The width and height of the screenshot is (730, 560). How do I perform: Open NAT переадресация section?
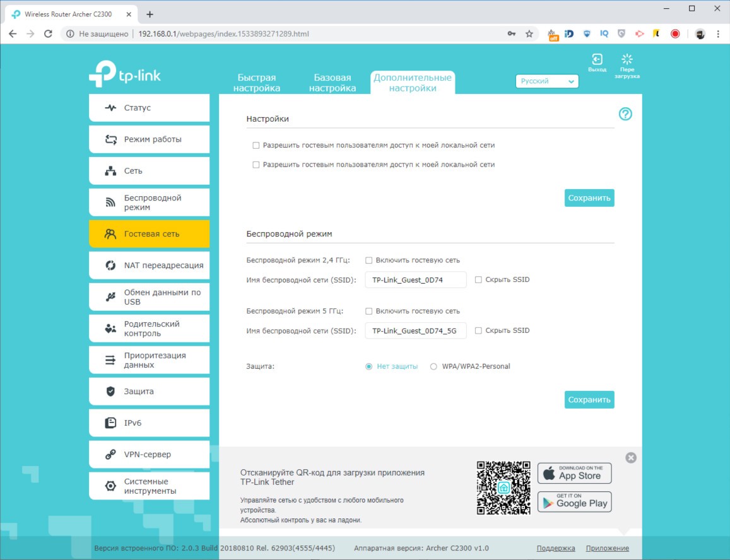point(149,265)
